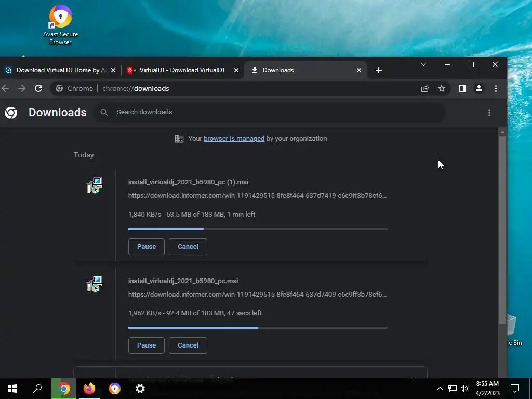Image resolution: width=532 pixels, height=399 pixels.
Task: Click the 'Today' date heading
Action: click(84, 155)
